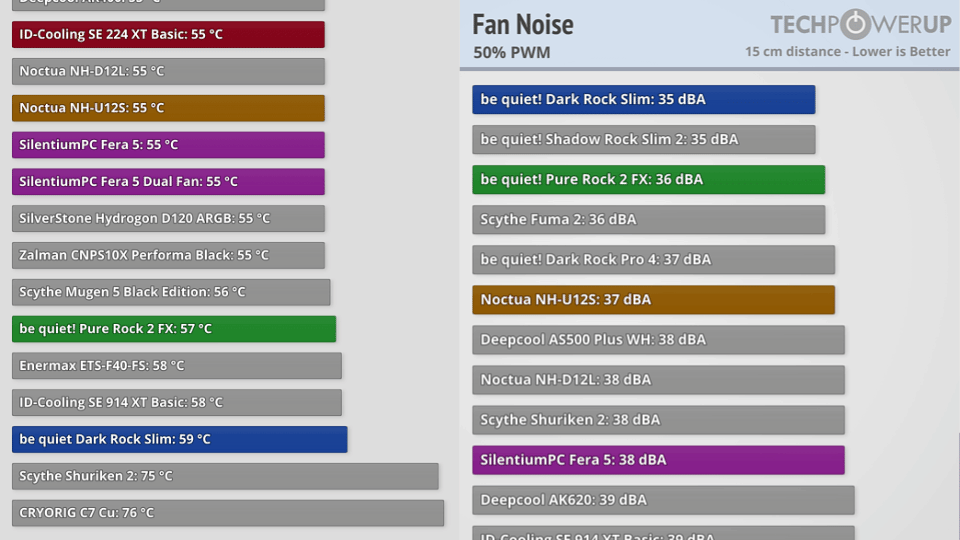Click the Scythe Fuma 2 36 dBA bar
960x540 pixels.
pos(648,220)
